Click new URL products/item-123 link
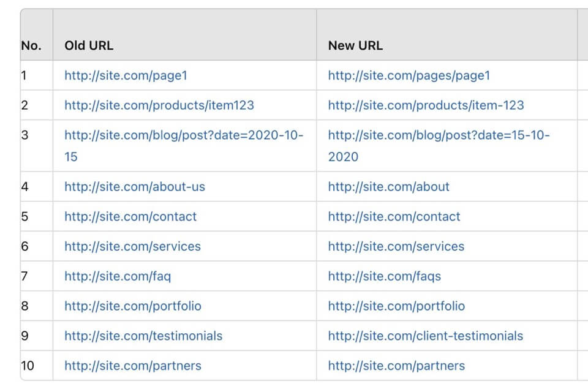The height and width of the screenshot is (389, 588). click(x=426, y=105)
